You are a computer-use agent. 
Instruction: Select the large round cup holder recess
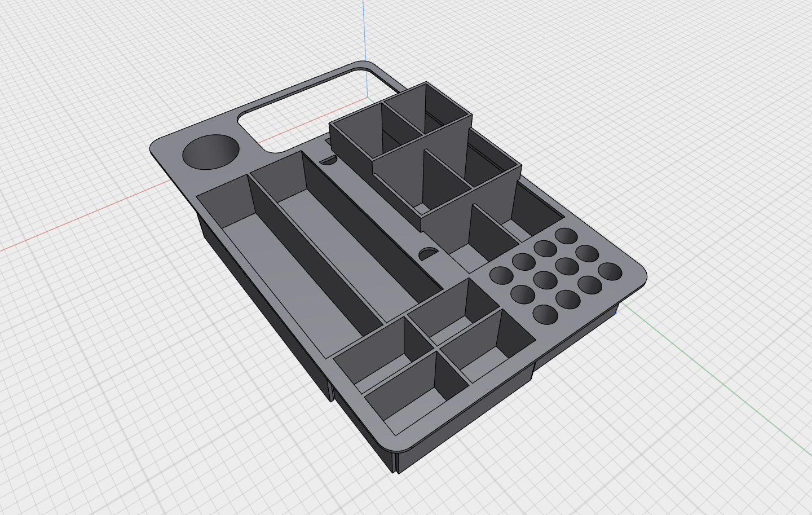pos(211,151)
